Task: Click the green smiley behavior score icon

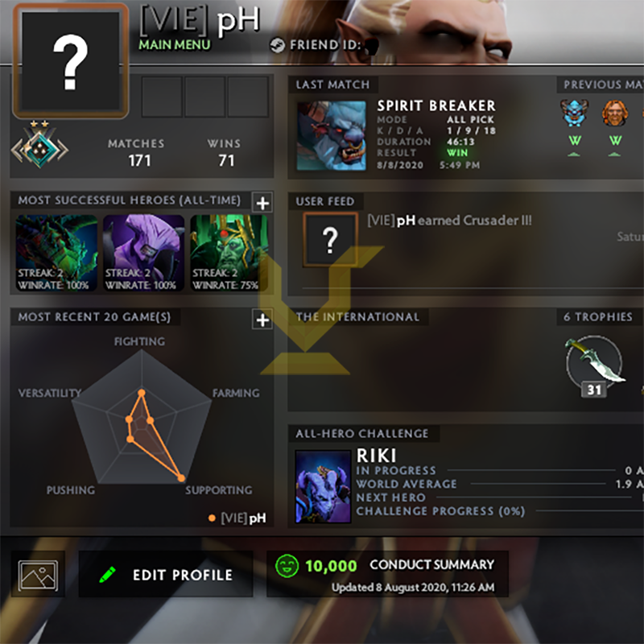Action: [x=287, y=566]
